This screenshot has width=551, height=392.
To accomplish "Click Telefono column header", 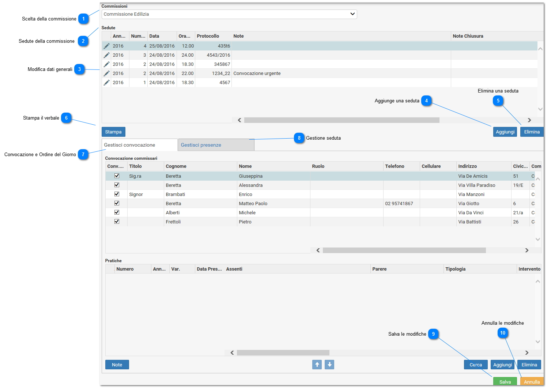I will pyautogui.click(x=401, y=166).
